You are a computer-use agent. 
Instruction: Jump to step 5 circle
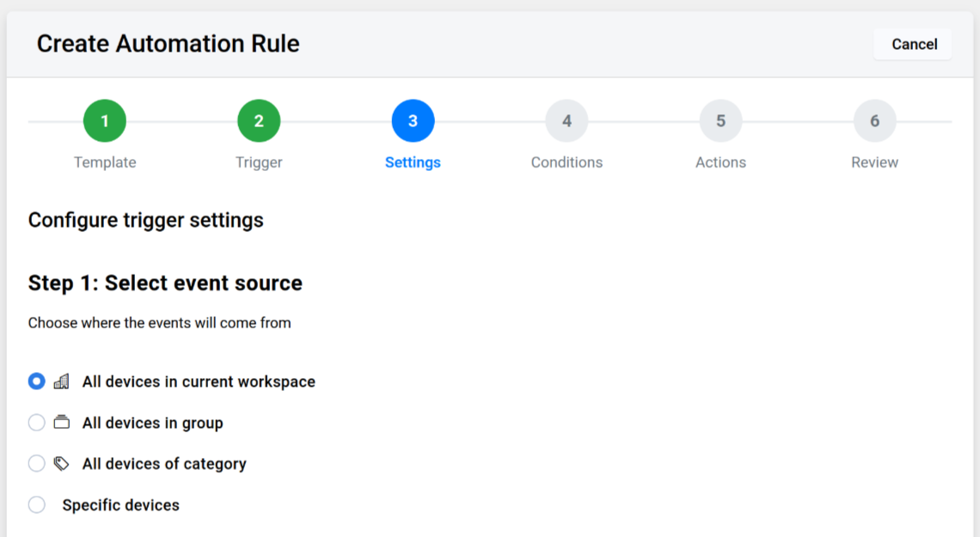720,121
